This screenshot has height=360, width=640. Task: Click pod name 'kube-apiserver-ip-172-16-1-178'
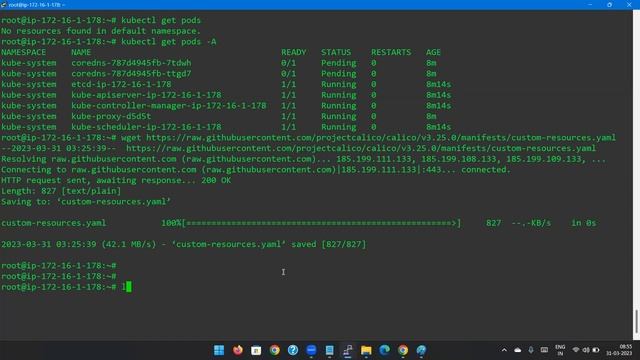point(146,95)
